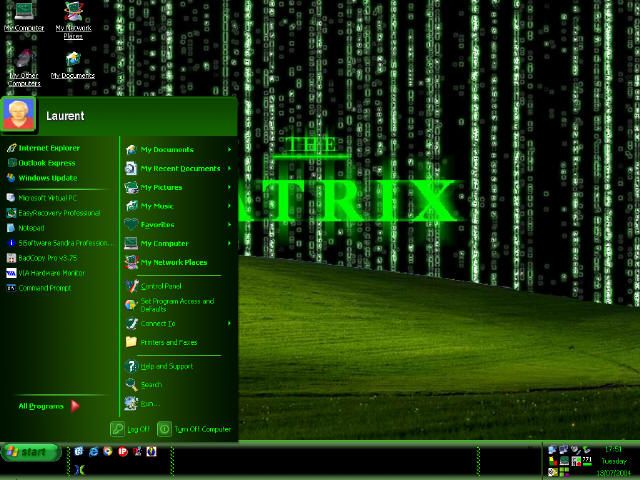Viewport: 640px width, 480px height.
Task: Open EasyRecovery Professional in the Start menu
Action: (x=53, y=213)
